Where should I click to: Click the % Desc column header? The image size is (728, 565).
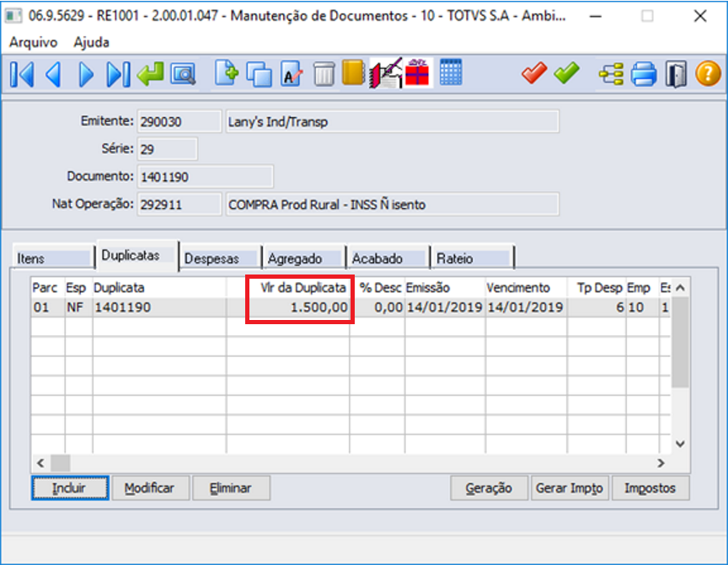point(377,288)
